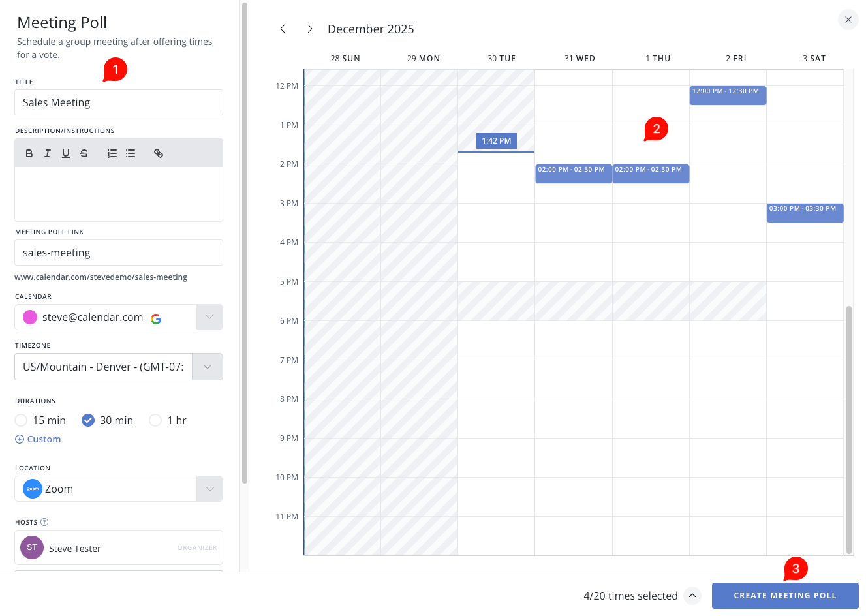Click the Create Meeting Poll button

[784, 596]
